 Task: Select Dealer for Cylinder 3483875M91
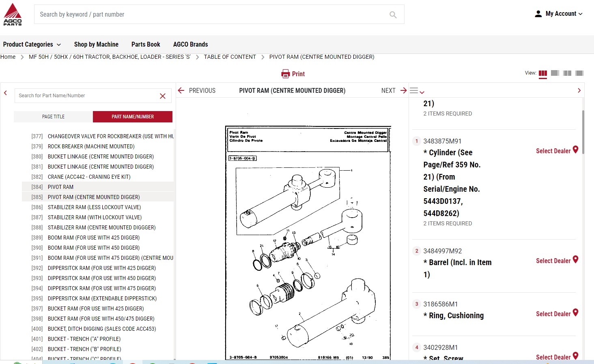coord(553,151)
